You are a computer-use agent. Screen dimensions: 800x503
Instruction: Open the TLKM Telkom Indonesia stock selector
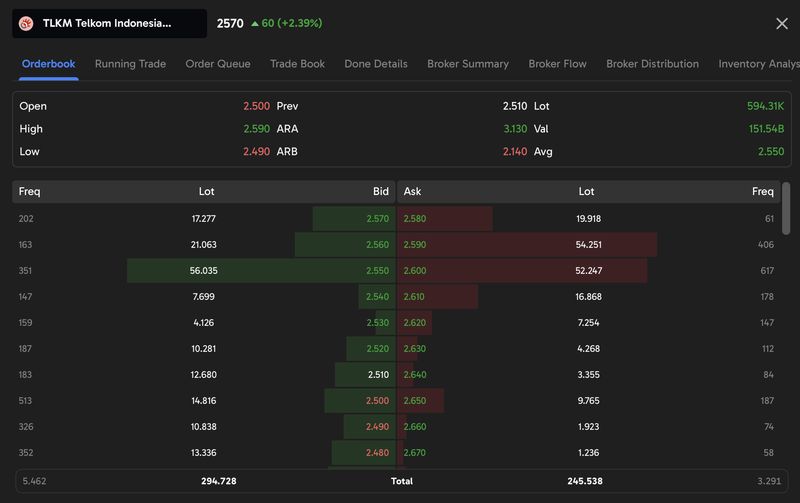(x=110, y=23)
